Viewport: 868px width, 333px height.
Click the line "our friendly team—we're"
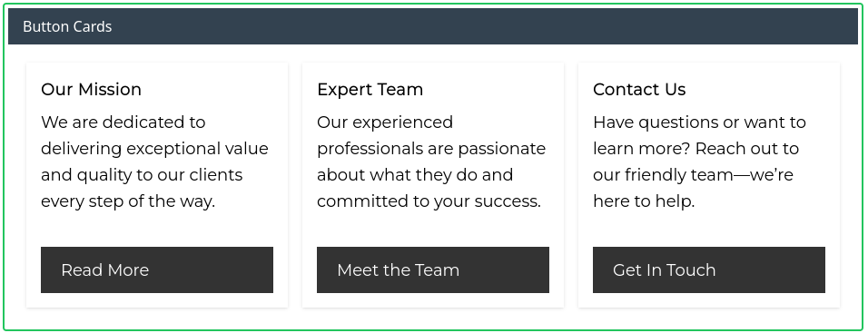point(693,175)
